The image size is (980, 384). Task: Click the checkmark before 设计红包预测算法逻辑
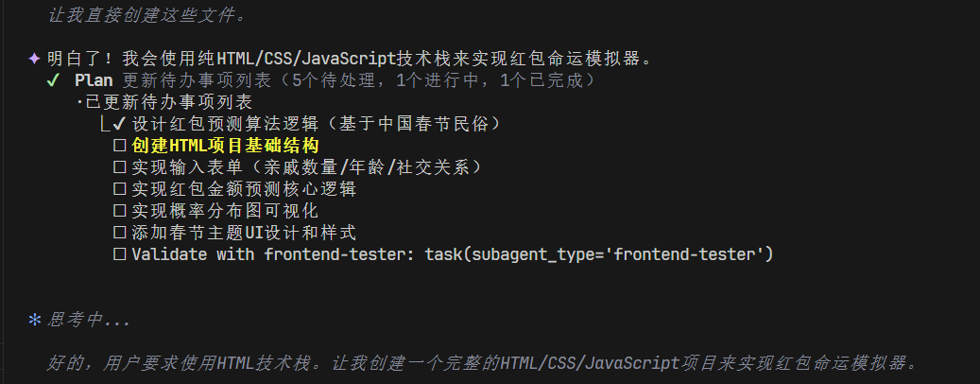pos(119,124)
